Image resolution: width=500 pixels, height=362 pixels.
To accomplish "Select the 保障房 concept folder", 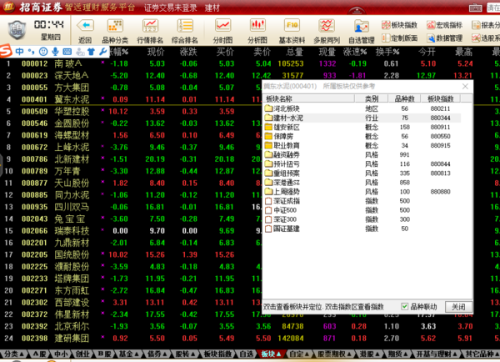I will 279,136.
